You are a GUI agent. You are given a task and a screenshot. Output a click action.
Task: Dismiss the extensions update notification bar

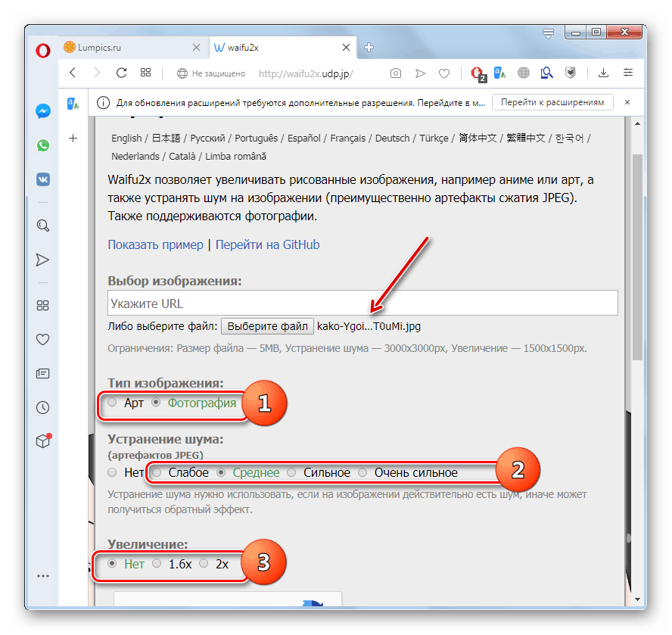coord(627,102)
